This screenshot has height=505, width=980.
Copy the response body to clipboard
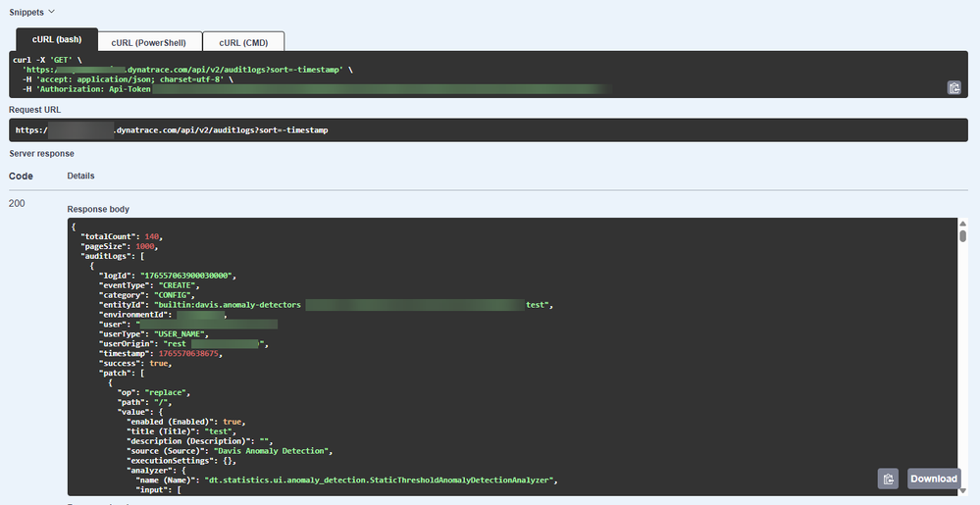(888, 479)
